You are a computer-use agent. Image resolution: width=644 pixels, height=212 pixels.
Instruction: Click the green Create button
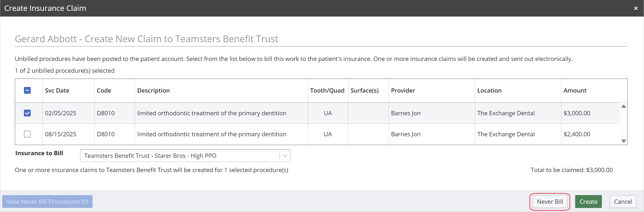(588, 202)
